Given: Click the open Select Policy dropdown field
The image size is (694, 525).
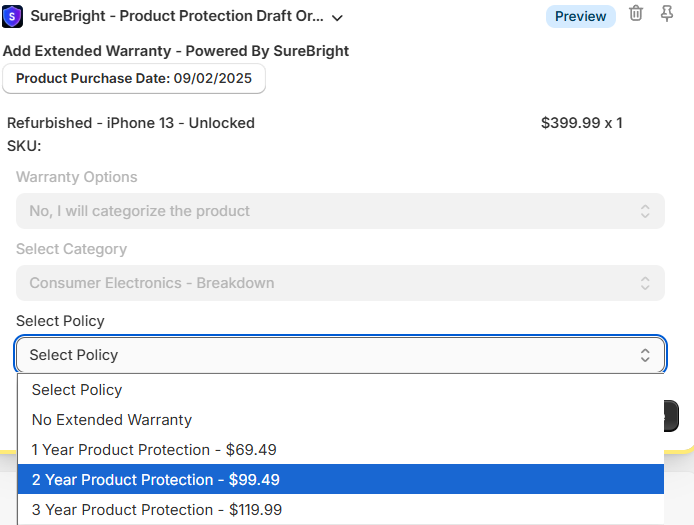Looking at the screenshot, I should coord(340,355).
